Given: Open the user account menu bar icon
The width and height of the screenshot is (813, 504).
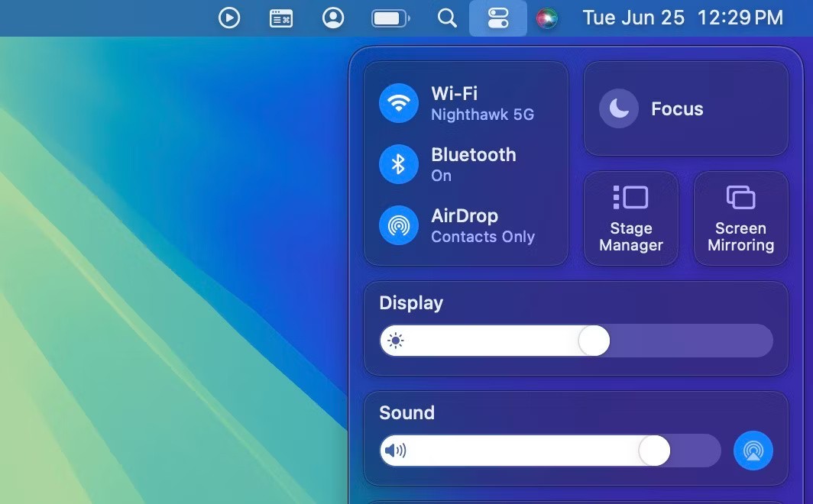Looking at the screenshot, I should [333, 18].
